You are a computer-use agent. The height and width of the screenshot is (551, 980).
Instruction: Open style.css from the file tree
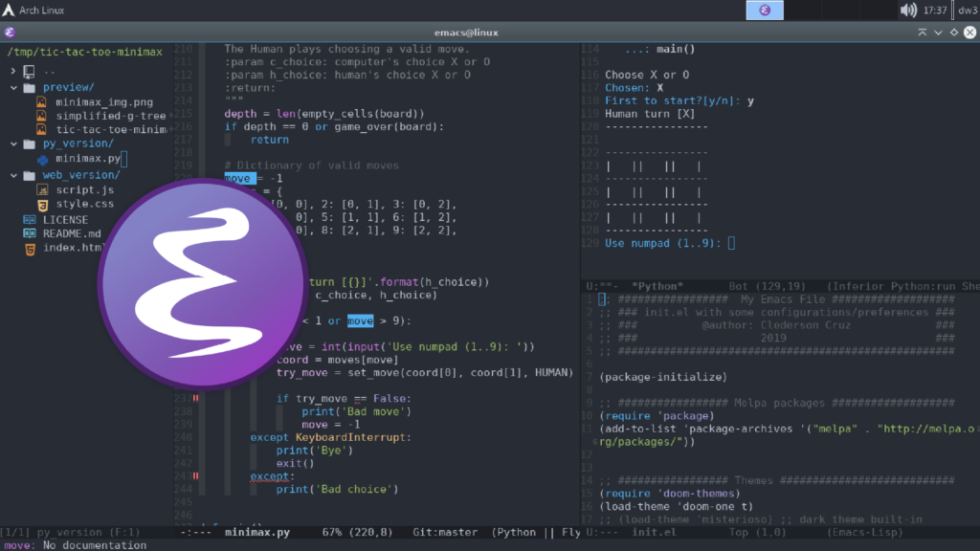pyautogui.click(x=85, y=204)
